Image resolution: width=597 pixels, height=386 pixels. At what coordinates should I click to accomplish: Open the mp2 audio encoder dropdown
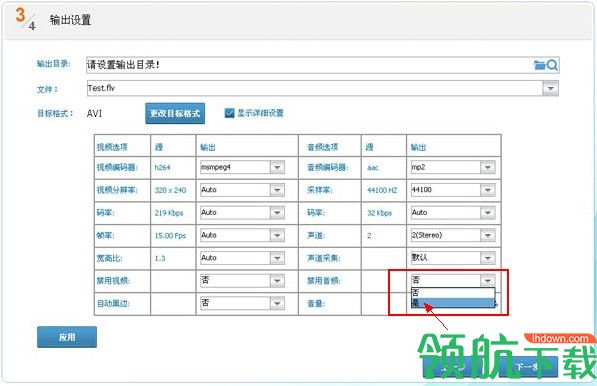pyautogui.click(x=488, y=167)
